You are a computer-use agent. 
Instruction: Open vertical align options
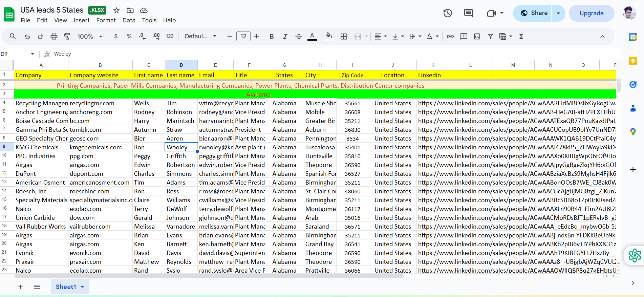click(x=398, y=36)
